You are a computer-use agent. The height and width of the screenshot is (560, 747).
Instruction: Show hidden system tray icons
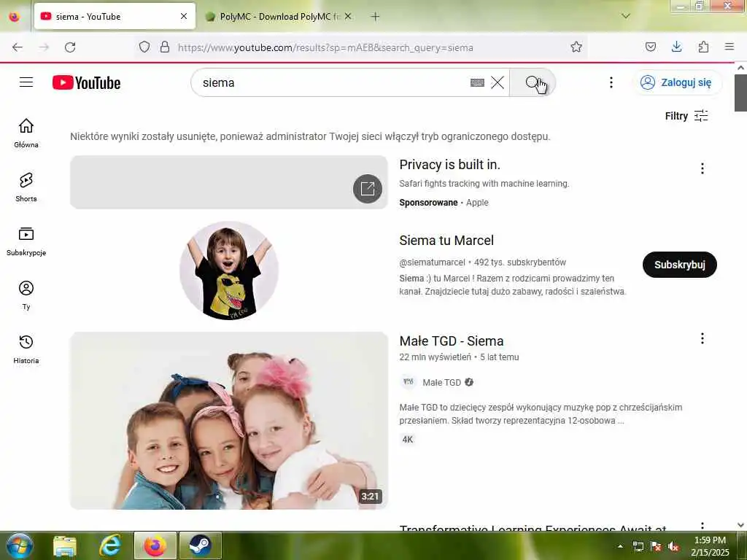(620, 546)
